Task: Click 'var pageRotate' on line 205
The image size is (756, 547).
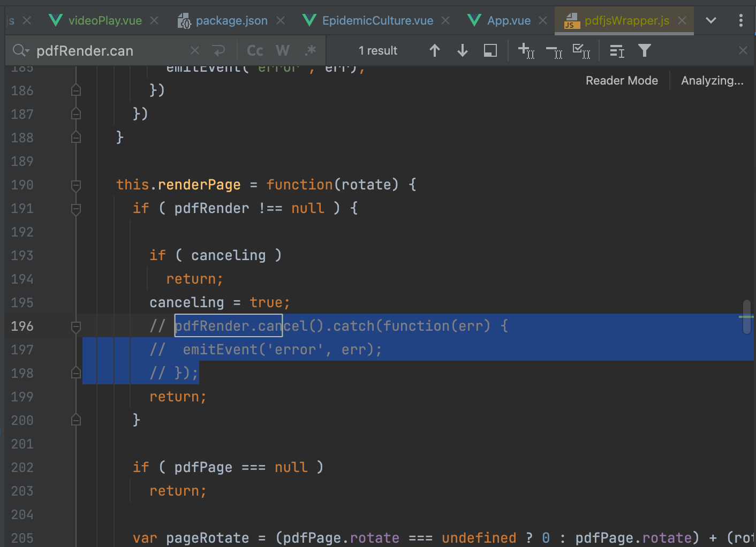Action: pos(191,538)
